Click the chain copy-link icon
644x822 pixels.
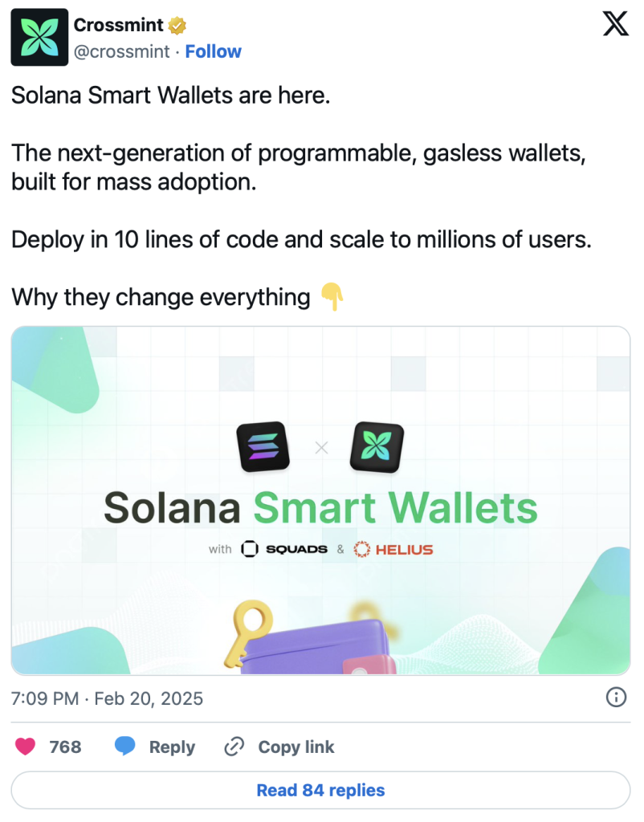tap(234, 747)
